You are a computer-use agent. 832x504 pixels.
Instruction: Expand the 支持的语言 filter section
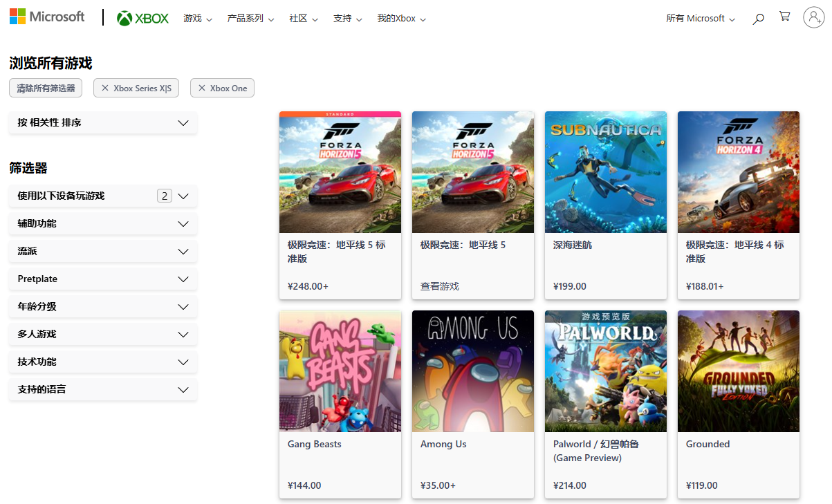[103, 389]
